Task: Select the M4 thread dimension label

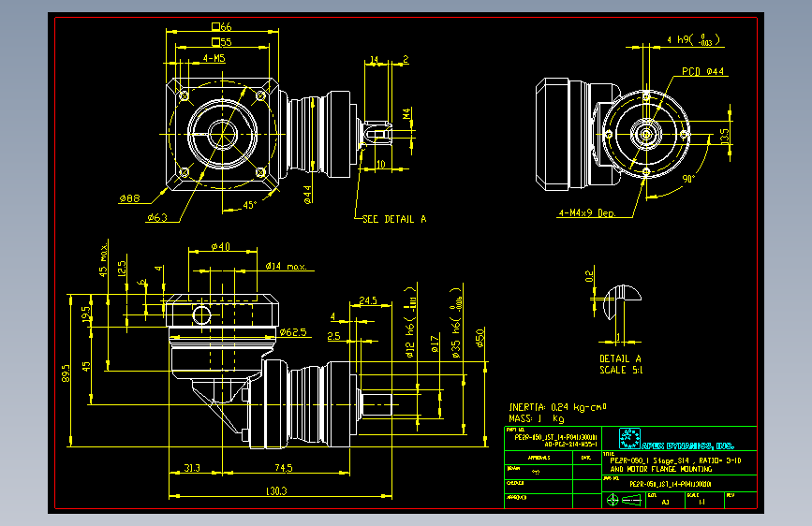Action: (x=406, y=114)
